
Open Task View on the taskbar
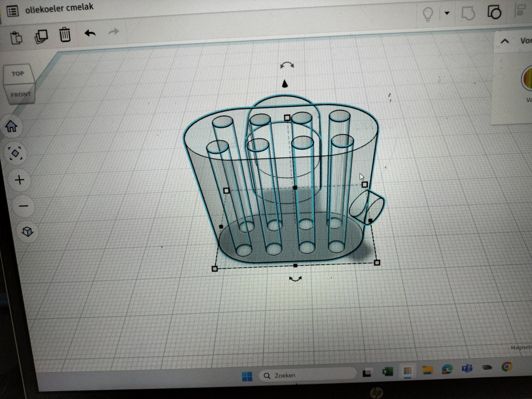367,373
